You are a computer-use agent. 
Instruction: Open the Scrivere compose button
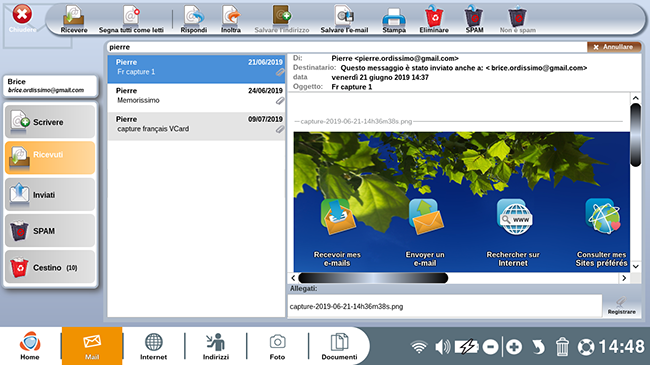50,122
